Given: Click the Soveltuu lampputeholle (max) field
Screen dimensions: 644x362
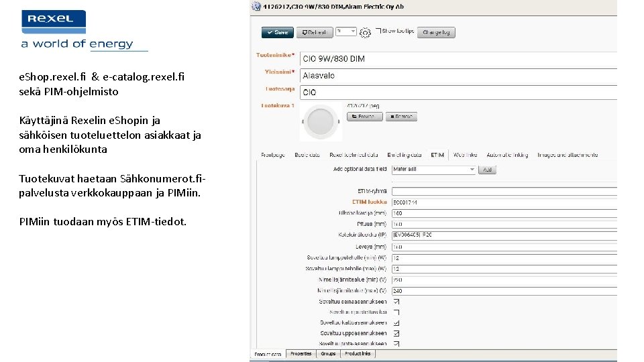Looking at the screenshot, I should coord(504,269).
